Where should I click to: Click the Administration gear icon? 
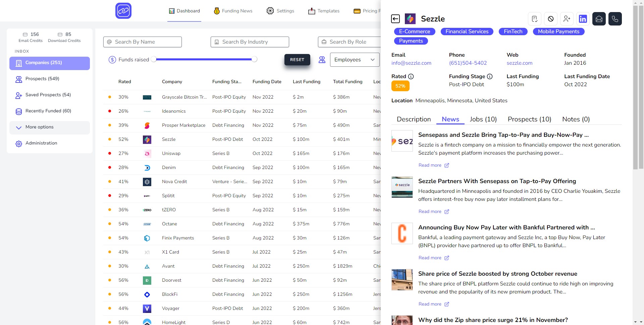click(x=19, y=144)
